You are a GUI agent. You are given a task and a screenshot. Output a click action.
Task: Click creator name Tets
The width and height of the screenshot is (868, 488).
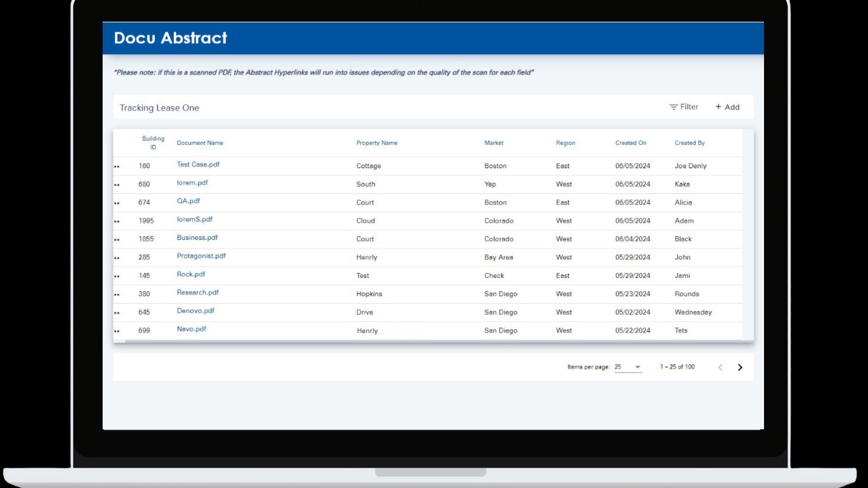click(681, 330)
